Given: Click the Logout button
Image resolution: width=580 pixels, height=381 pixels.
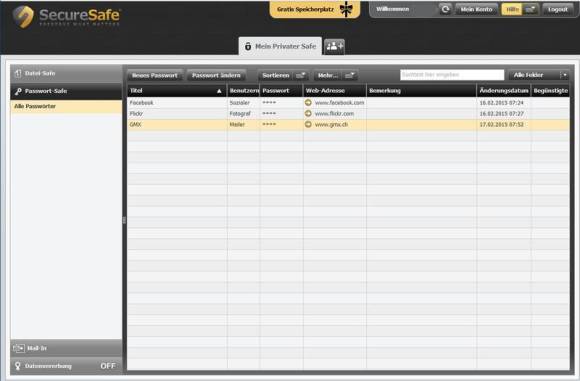Looking at the screenshot, I should click(558, 9).
